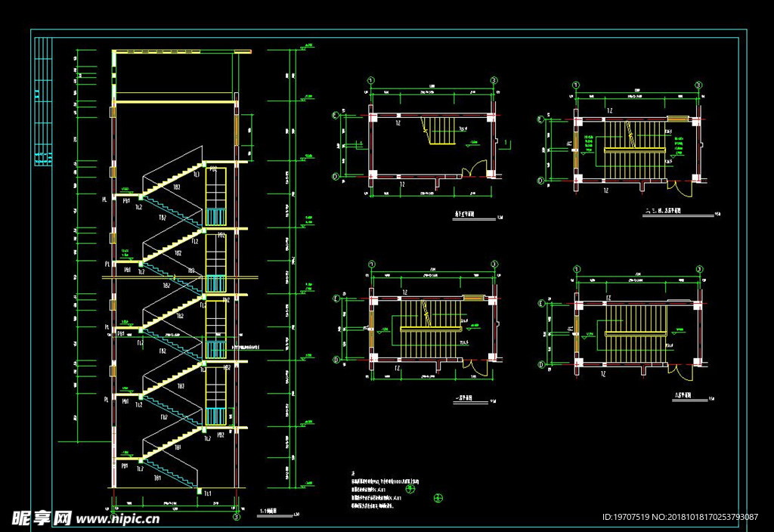
Task: Click grid bubble 1 on bottom-right floor plan
Action: (x=576, y=268)
